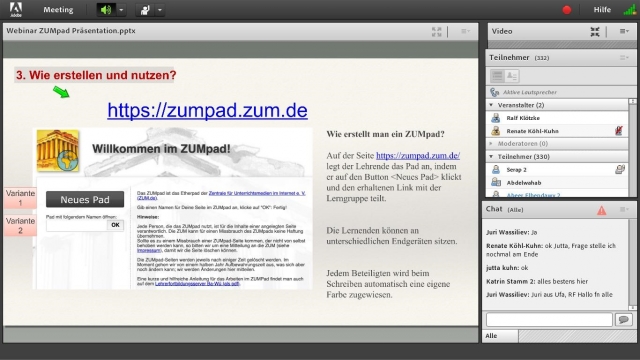Open the speaker options dropdown arrow

[121, 10]
